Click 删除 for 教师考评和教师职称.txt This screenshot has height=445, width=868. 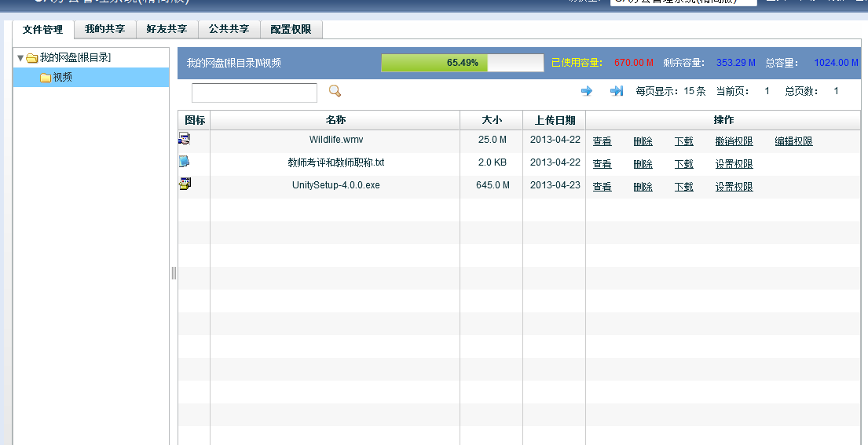click(x=643, y=164)
